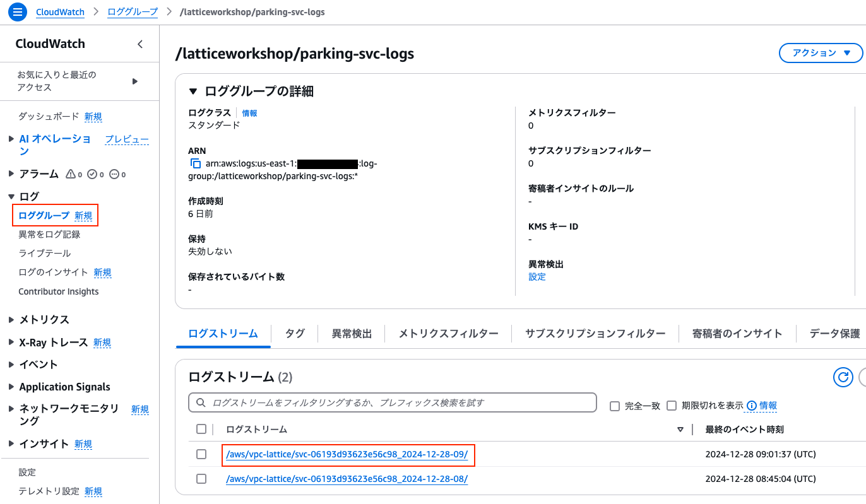Switch to the メトリクスフィルター tab
This screenshot has height=504, width=866.
448,334
